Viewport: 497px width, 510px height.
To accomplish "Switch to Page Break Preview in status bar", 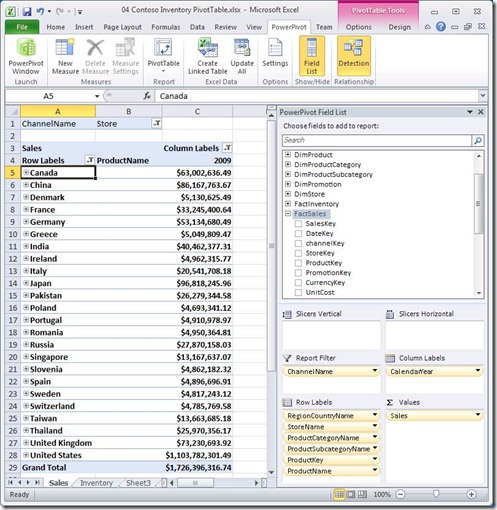I will pos(362,494).
